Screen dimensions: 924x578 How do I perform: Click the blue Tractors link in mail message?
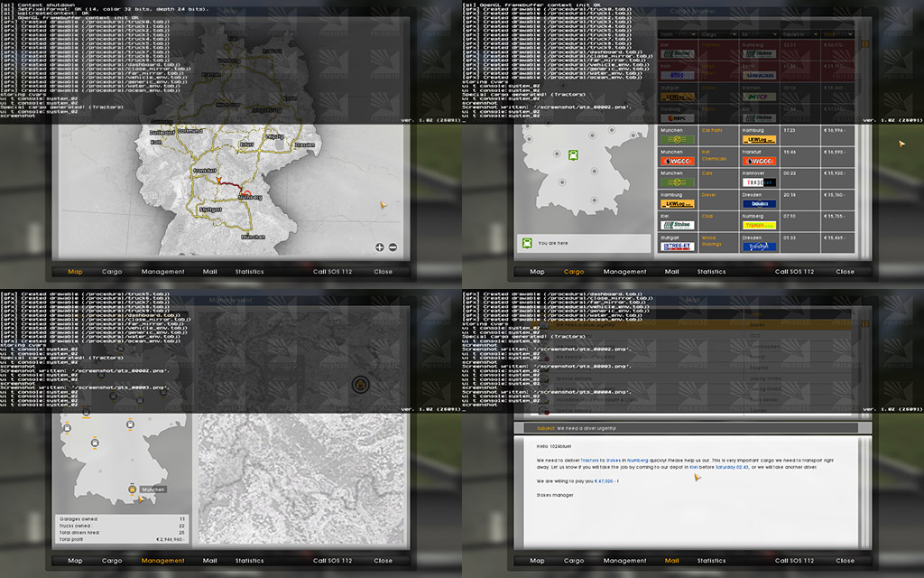(590, 460)
